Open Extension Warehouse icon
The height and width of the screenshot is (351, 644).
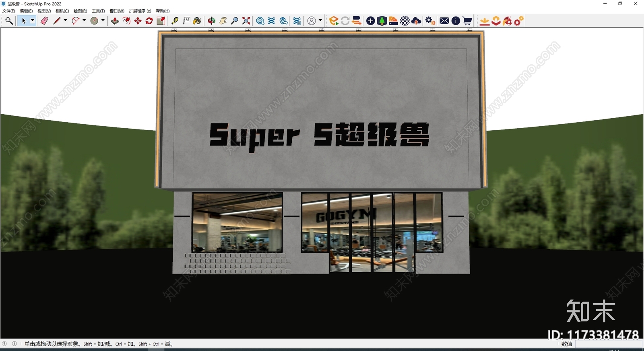click(271, 21)
